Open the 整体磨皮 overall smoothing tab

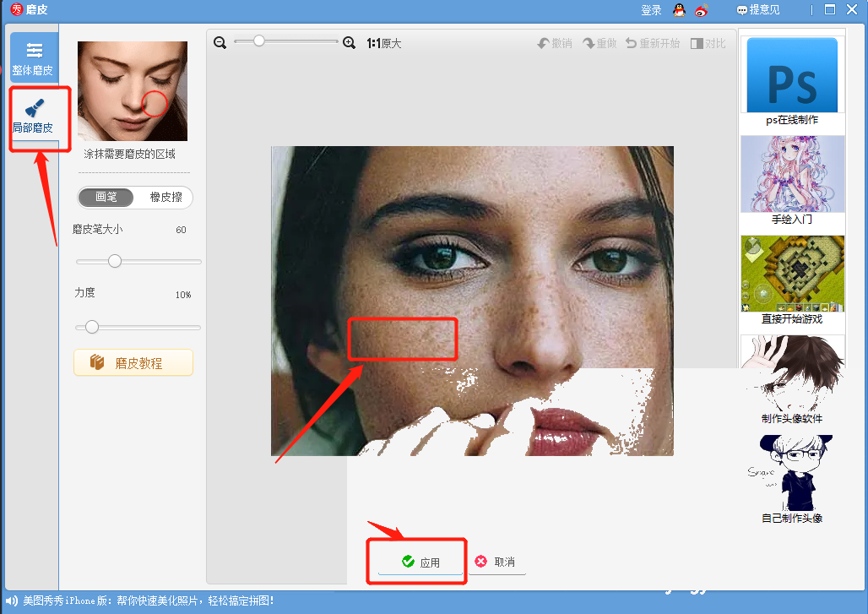(x=34, y=57)
